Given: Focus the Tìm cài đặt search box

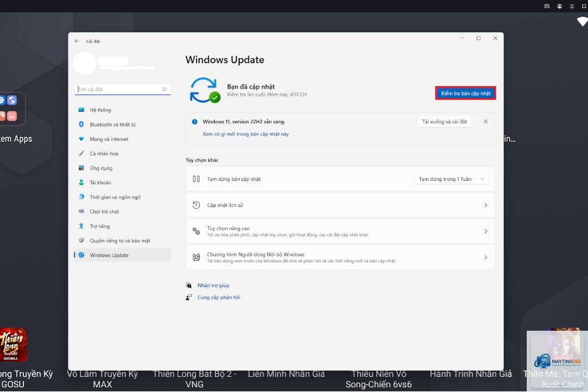Looking at the screenshot, I should pyautogui.click(x=122, y=89).
